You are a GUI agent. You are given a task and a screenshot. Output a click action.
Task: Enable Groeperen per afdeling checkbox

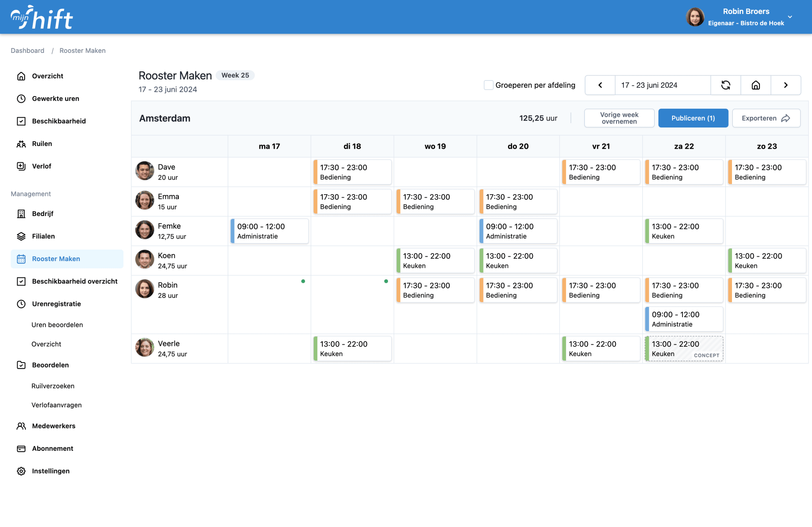(x=488, y=85)
